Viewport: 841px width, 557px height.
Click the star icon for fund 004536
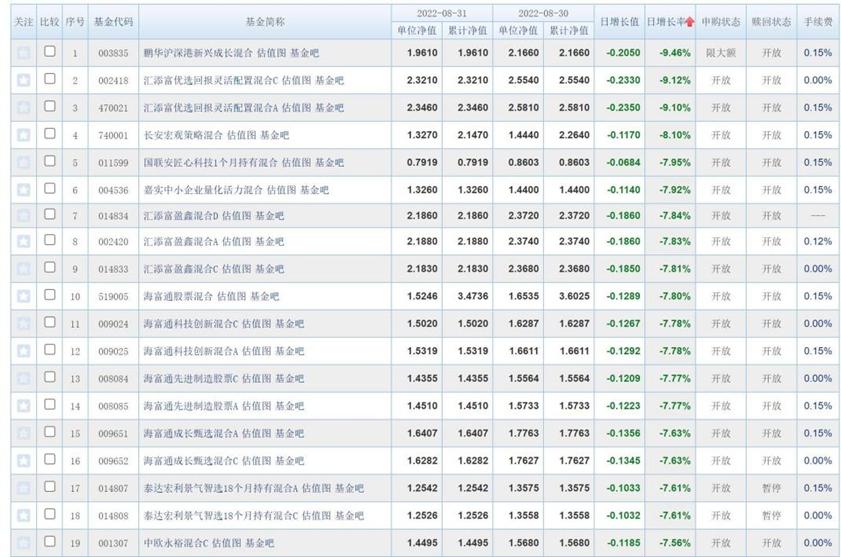[x=23, y=188]
